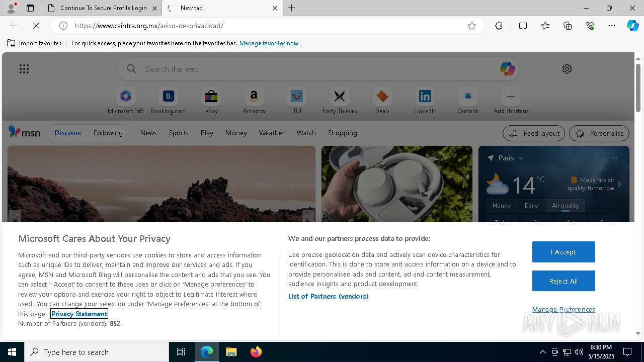Expand air quality details arrow
Viewport: 644px width, 362px height.
pos(619,184)
